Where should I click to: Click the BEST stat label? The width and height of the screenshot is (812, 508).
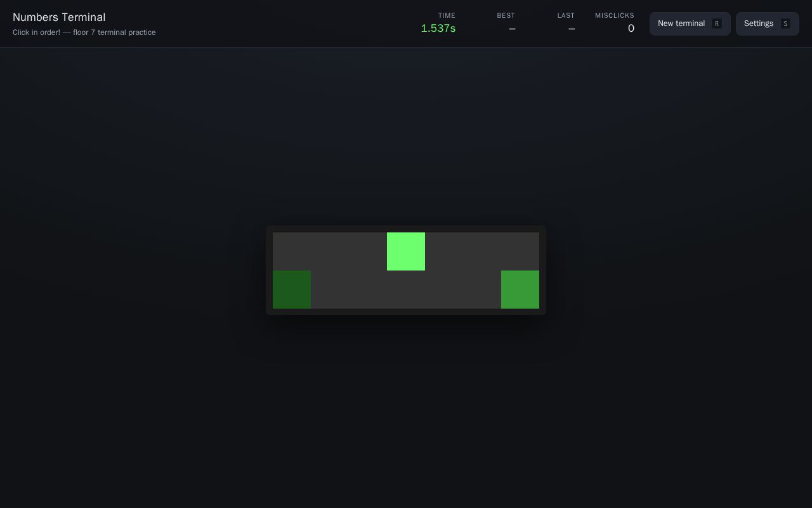[x=506, y=15]
